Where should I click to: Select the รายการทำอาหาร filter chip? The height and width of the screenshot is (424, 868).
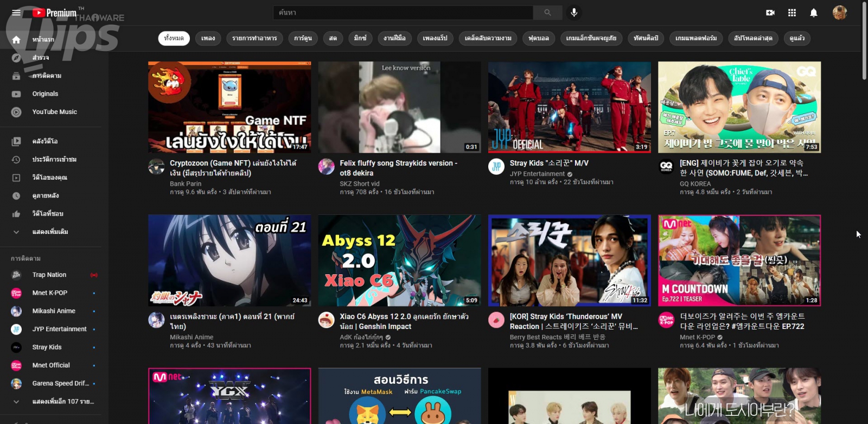click(254, 38)
